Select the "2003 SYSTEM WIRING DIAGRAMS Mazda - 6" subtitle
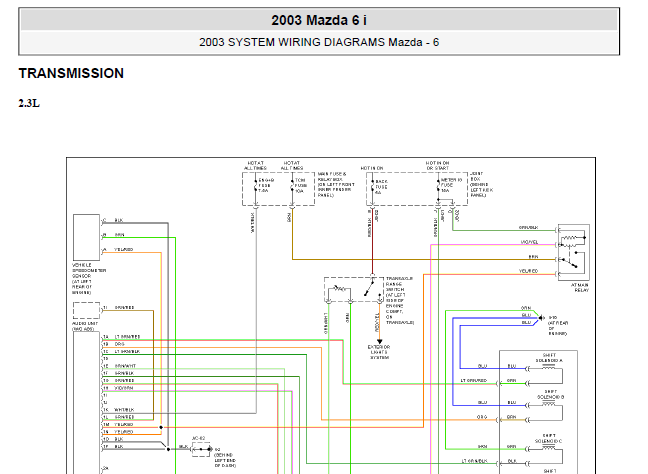Viewport: 648px width, 474px height. click(319, 42)
